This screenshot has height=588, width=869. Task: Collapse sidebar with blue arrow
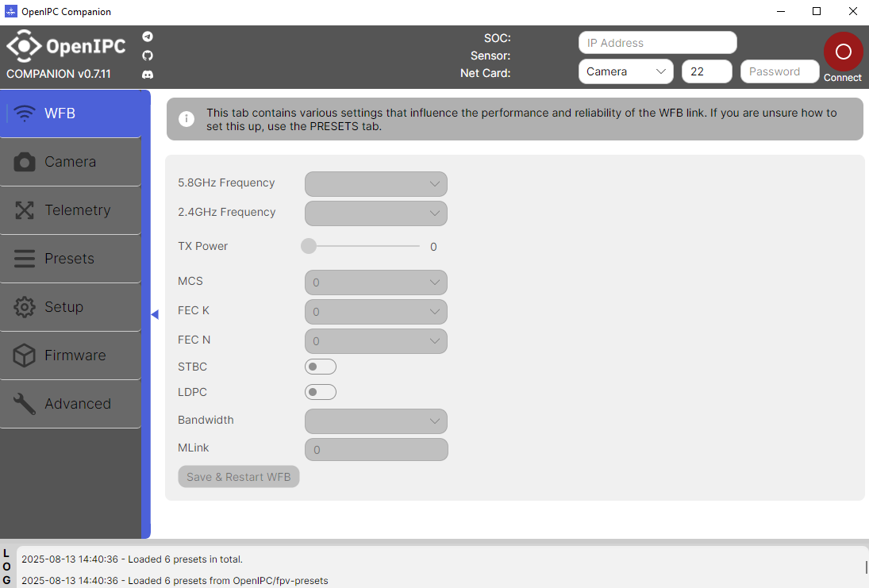pyautogui.click(x=156, y=314)
